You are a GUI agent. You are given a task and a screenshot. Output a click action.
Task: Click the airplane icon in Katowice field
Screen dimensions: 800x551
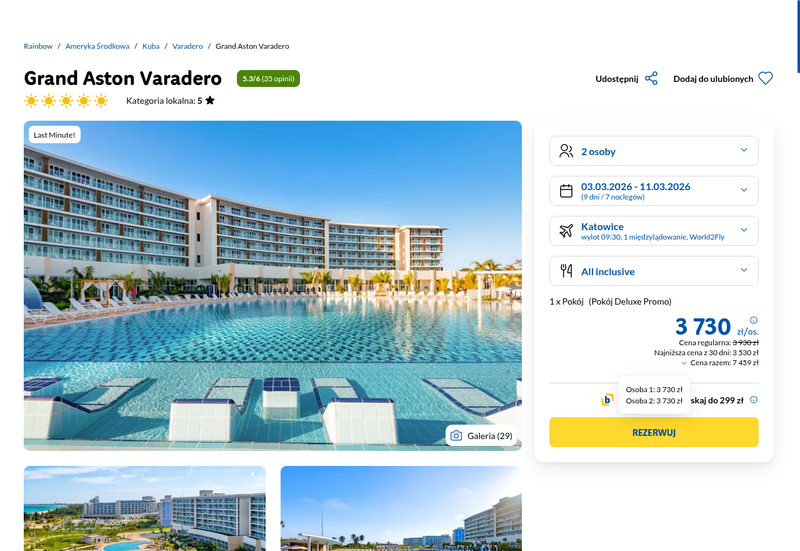pyautogui.click(x=566, y=231)
